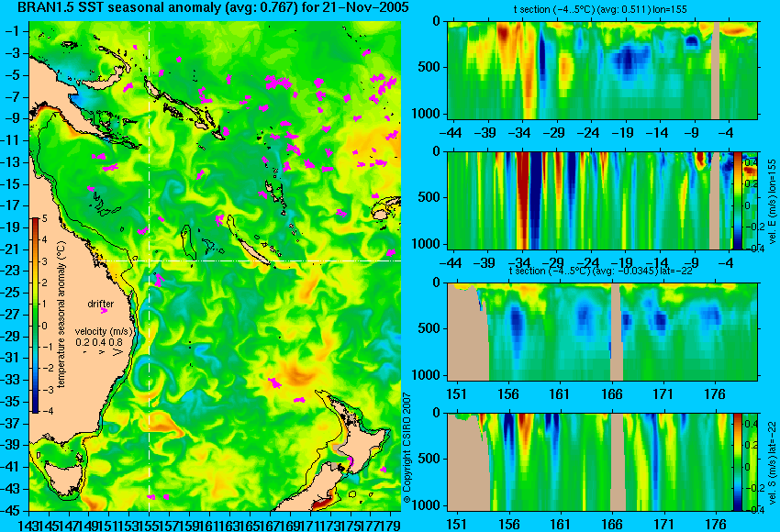Click the magenta drifter legend marker
The image size is (780, 532).
pyautogui.click(x=104, y=311)
